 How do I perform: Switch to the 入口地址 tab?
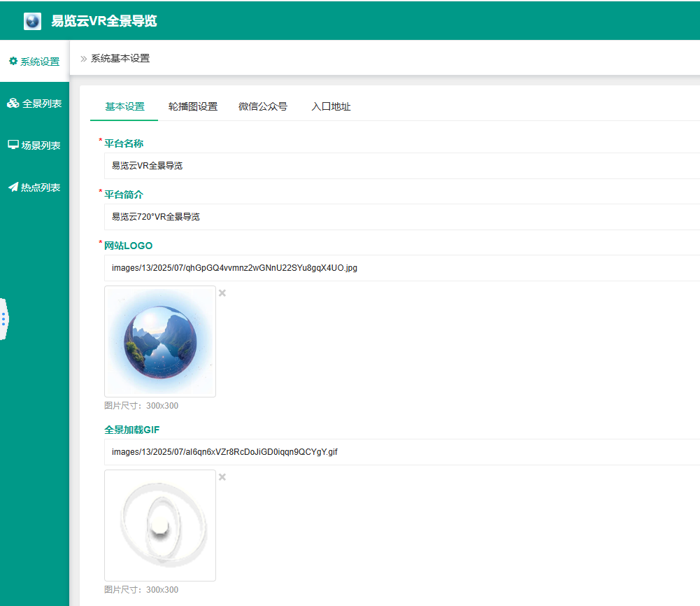point(331,106)
